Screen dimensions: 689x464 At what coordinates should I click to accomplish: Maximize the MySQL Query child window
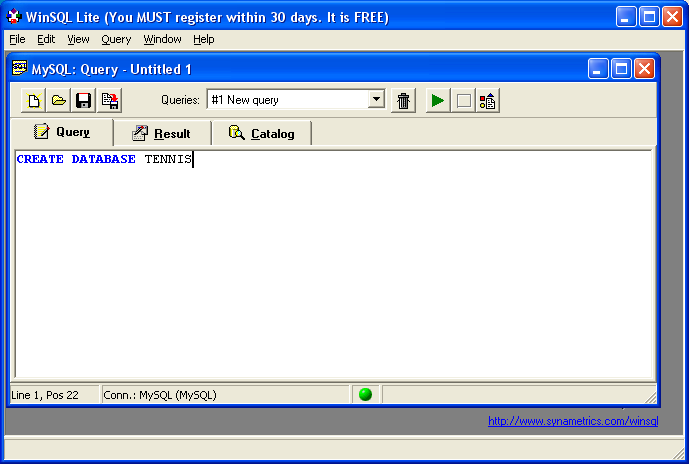(x=621, y=69)
